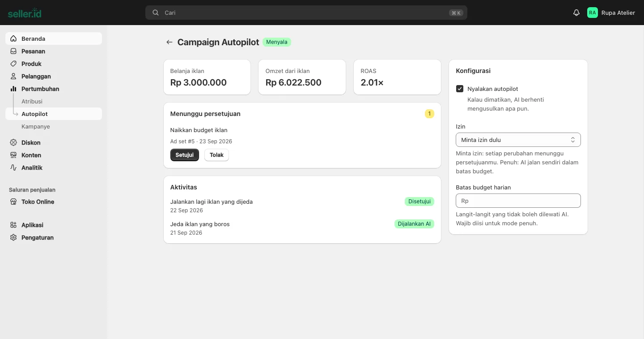This screenshot has height=339, width=644.
Task: Approve the budget increase with Setujui
Action: pyautogui.click(x=185, y=155)
